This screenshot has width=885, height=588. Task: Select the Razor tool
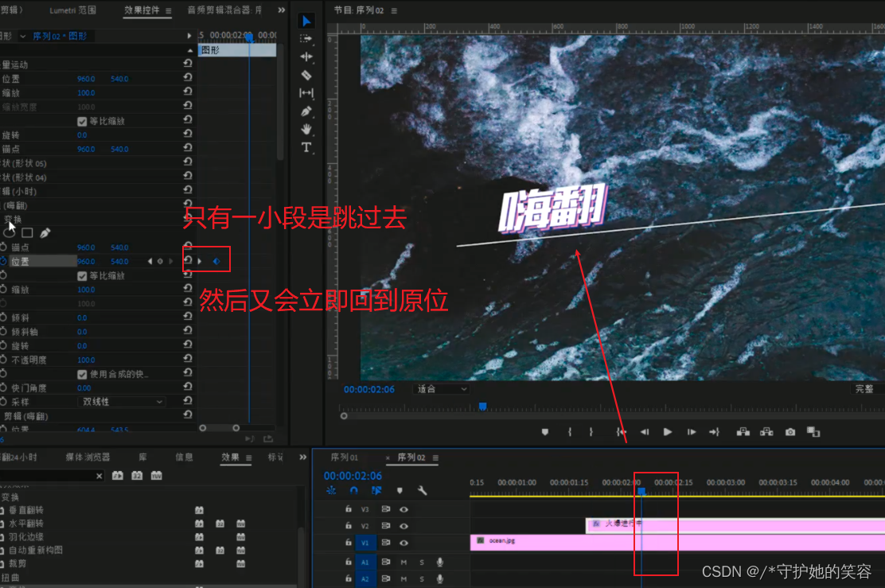[x=306, y=75]
